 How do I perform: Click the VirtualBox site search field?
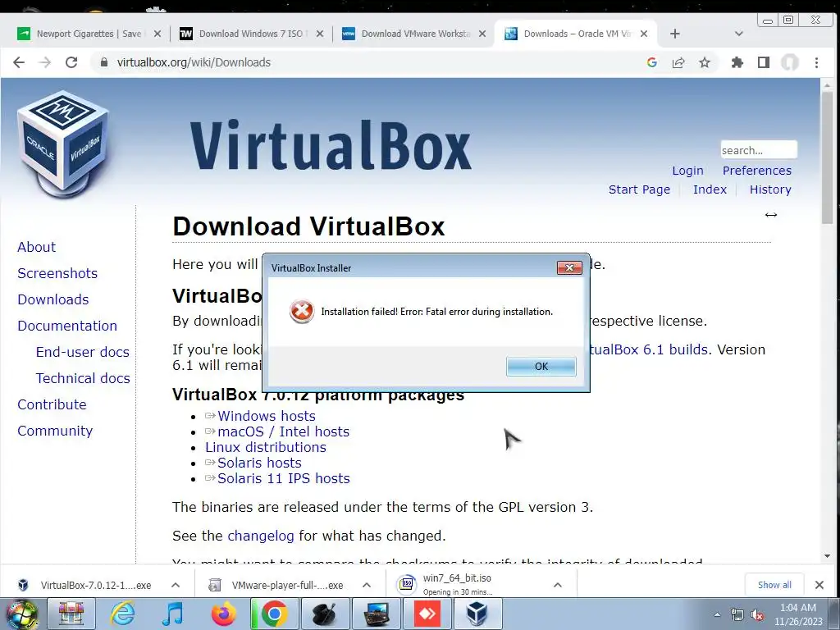(x=759, y=150)
